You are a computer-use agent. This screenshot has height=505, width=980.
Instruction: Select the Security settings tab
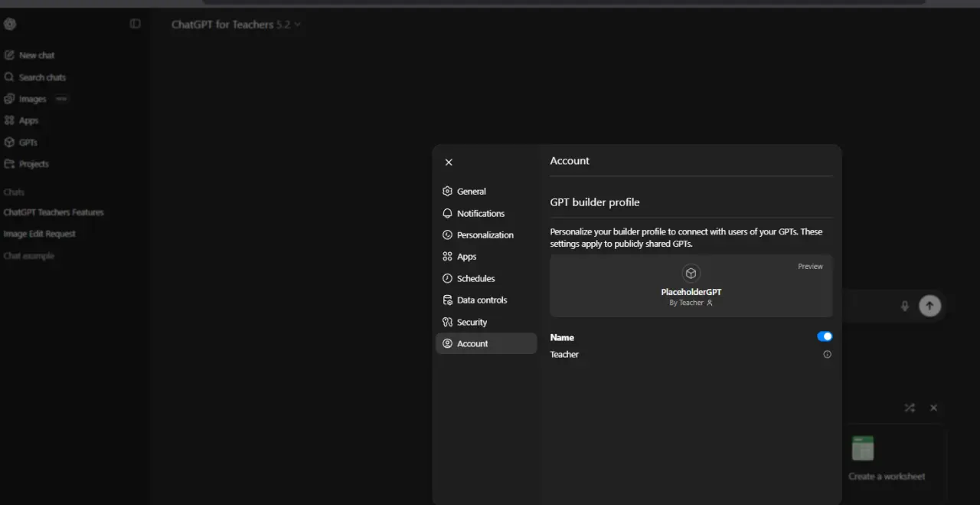pos(486,322)
